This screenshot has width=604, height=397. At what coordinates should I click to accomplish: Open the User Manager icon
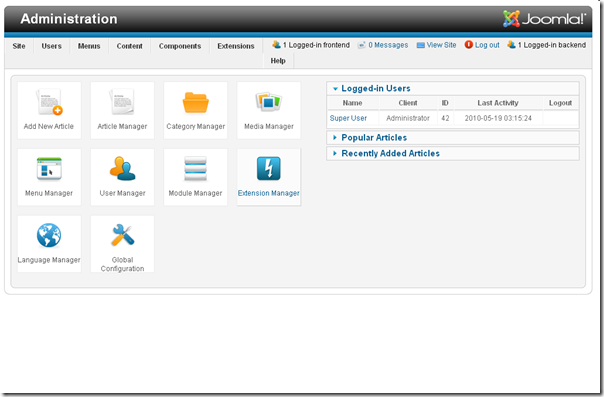tap(122, 168)
